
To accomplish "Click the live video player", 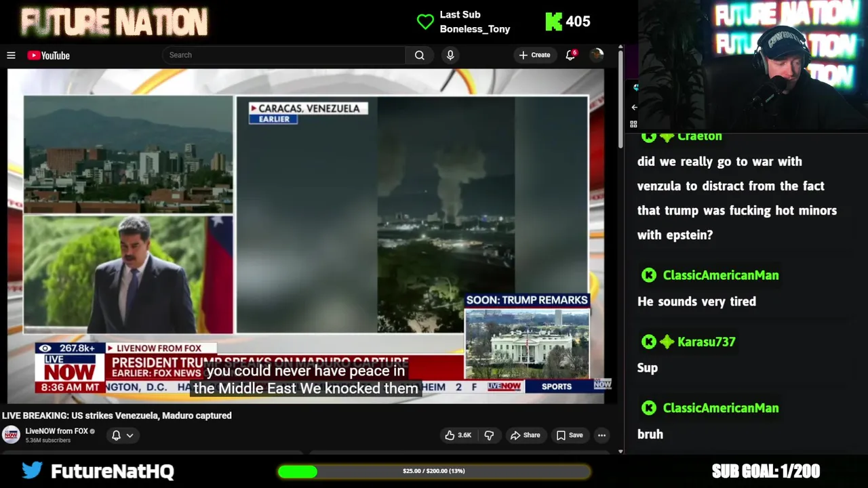I will [x=306, y=236].
